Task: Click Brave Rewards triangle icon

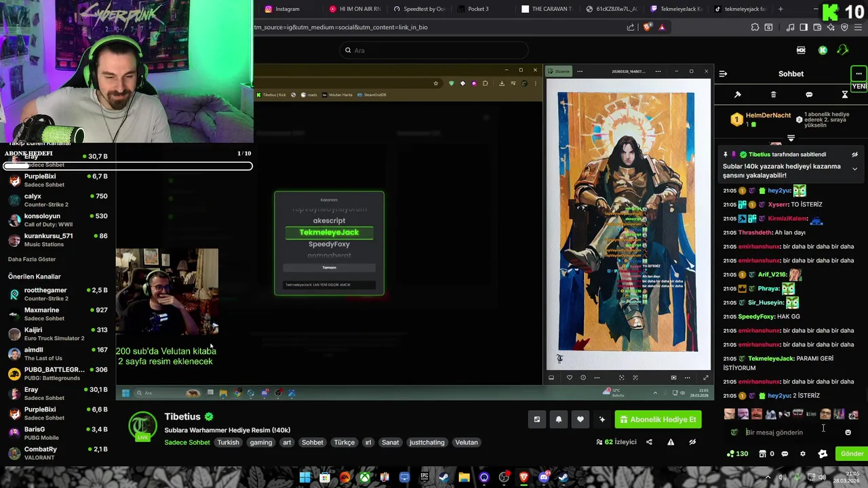Action: [x=662, y=27]
